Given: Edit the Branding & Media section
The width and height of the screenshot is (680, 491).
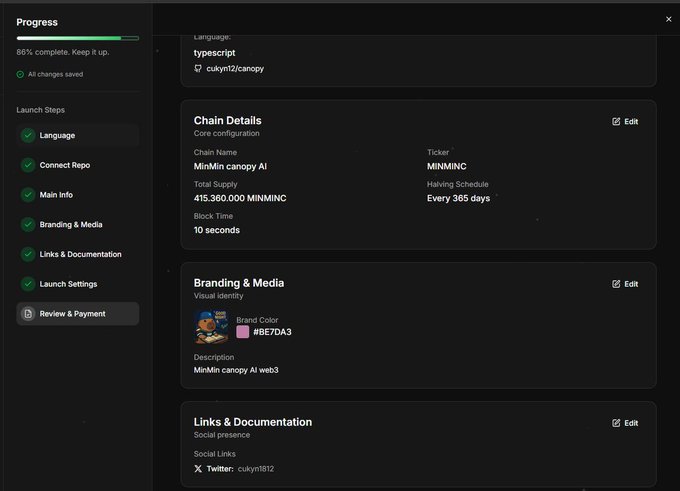Looking at the screenshot, I should (x=625, y=284).
